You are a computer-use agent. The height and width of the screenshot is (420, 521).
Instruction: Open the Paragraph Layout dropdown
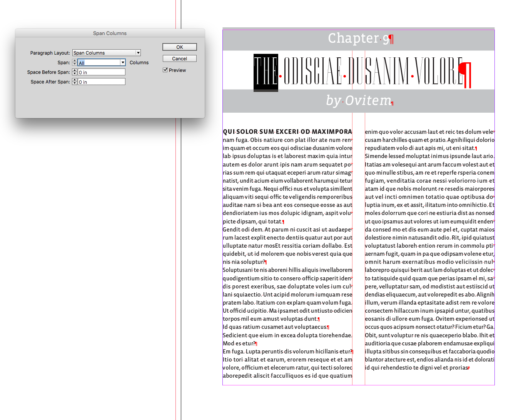[107, 53]
